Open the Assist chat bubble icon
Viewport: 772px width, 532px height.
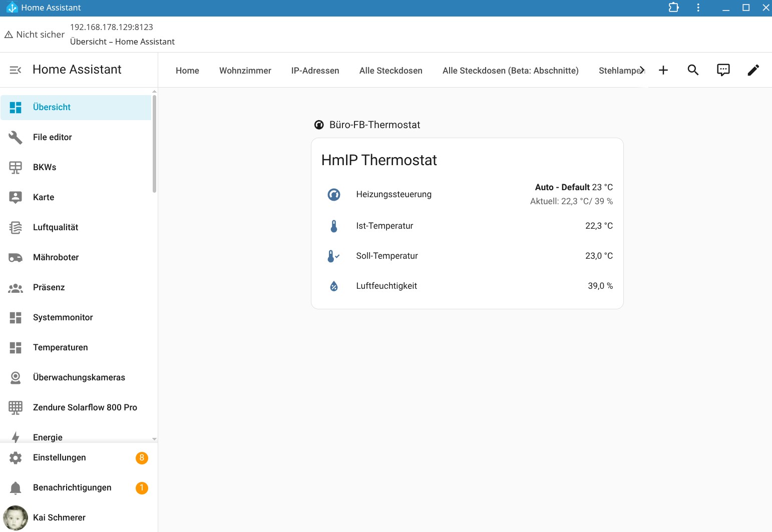coord(723,70)
